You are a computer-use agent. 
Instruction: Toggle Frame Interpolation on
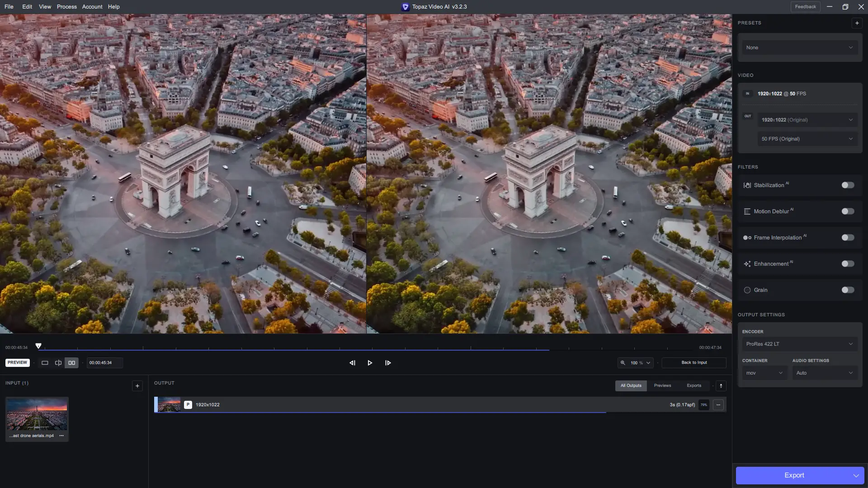[848, 238]
